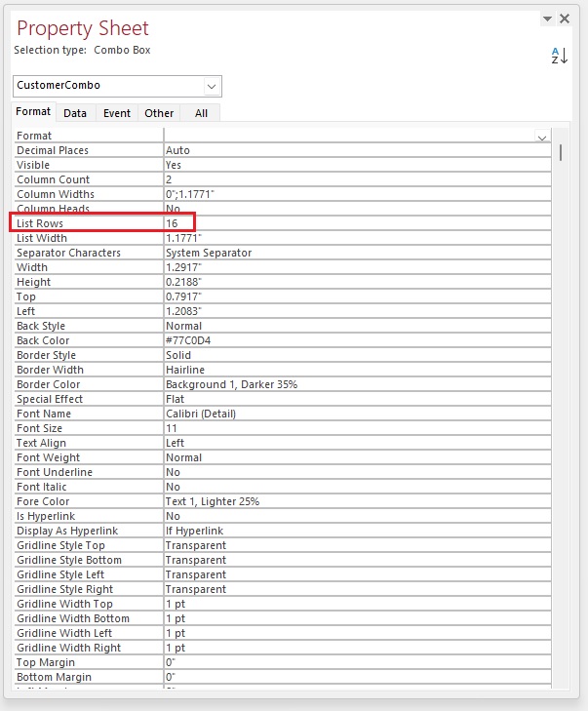Edit the Border Color value field
The width and height of the screenshot is (588, 711).
tap(357, 384)
